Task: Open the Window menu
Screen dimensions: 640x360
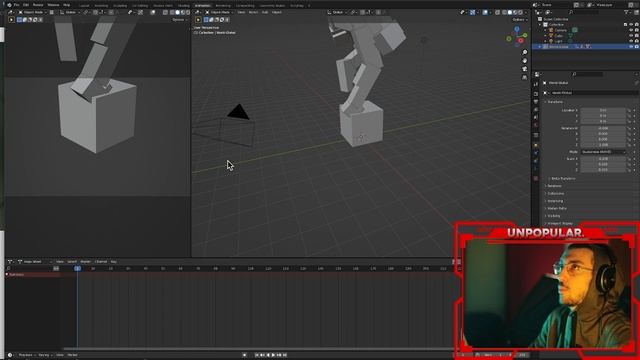Action: (53, 5)
